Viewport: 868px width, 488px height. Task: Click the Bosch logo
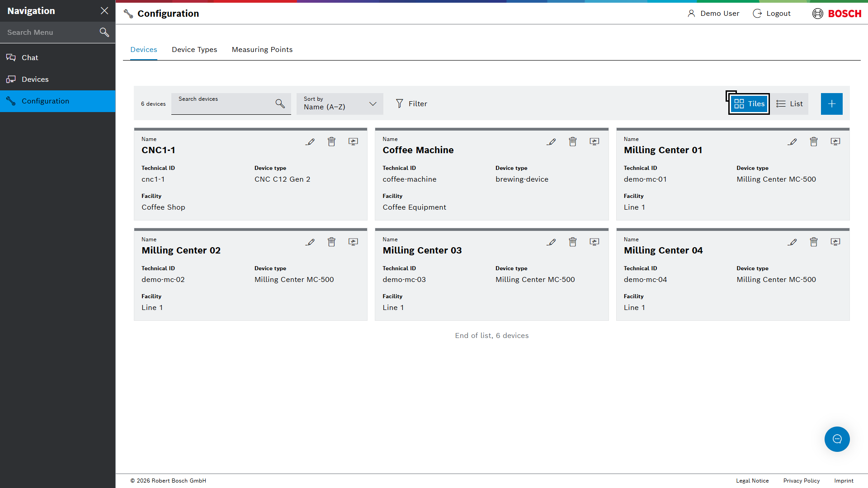pyautogui.click(x=837, y=14)
